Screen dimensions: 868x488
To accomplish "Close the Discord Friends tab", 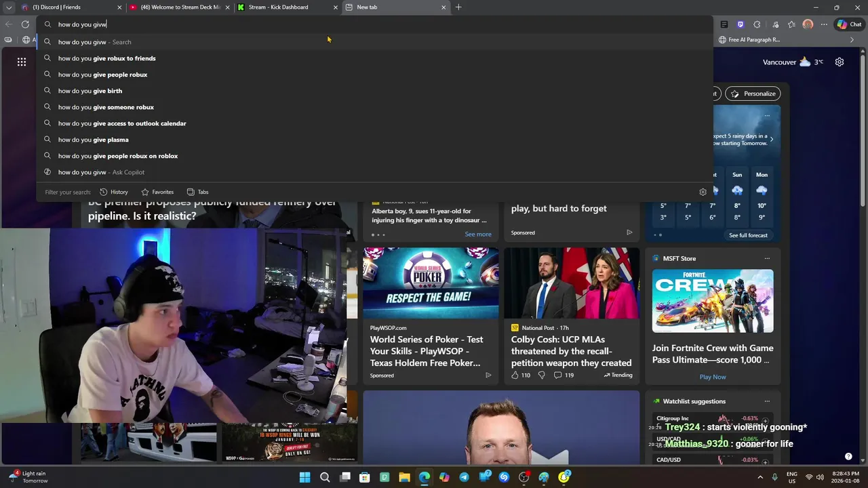I will pyautogui.click(x=120, y=7).
